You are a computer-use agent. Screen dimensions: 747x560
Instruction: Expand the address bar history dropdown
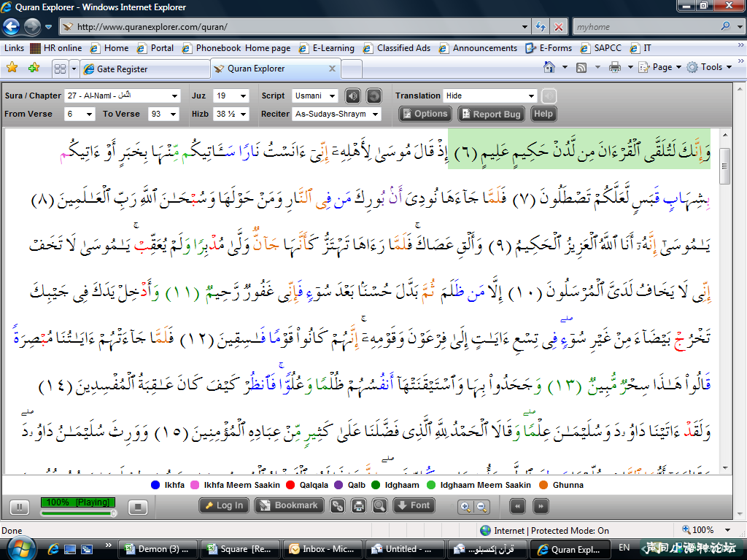tap(525, 27)
